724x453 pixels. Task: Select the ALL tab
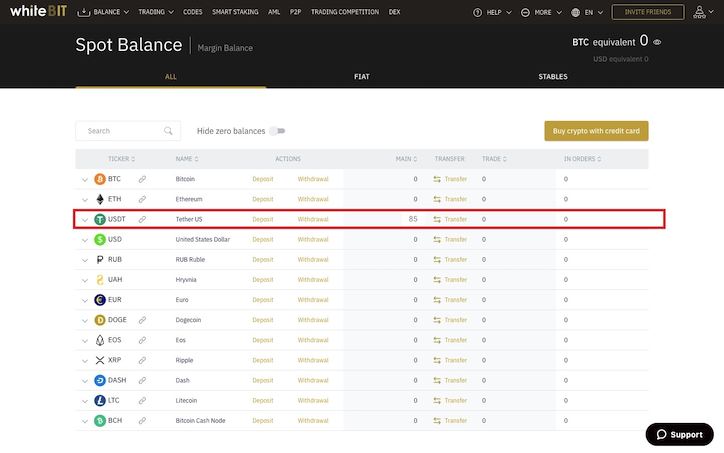point(171,77)
